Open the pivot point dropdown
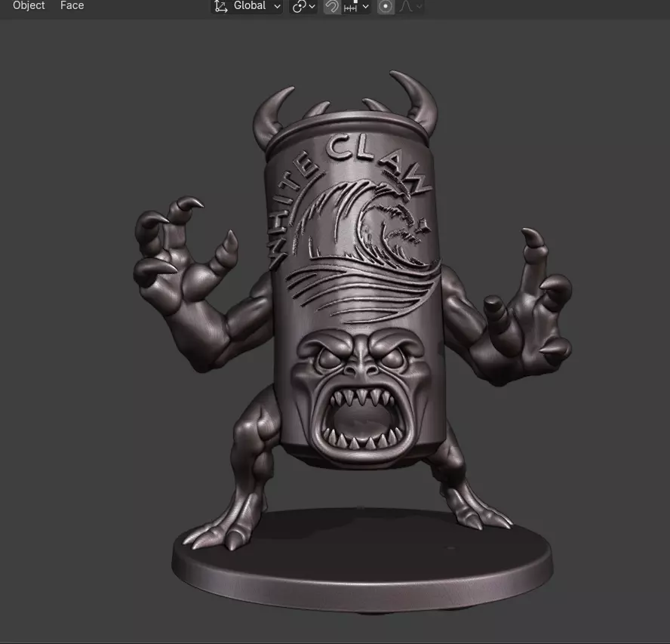This screenshot has width=670, height=644. 303,6
